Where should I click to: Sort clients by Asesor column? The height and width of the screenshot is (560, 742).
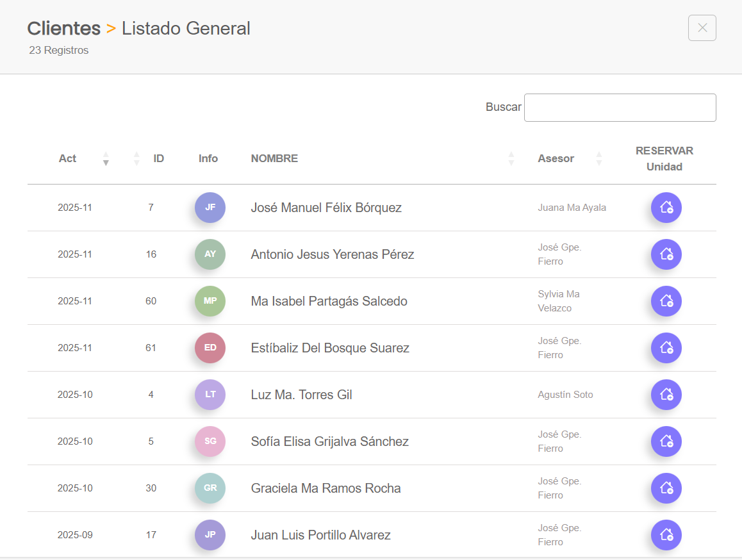pyautogui.click(x=598, y=159)
